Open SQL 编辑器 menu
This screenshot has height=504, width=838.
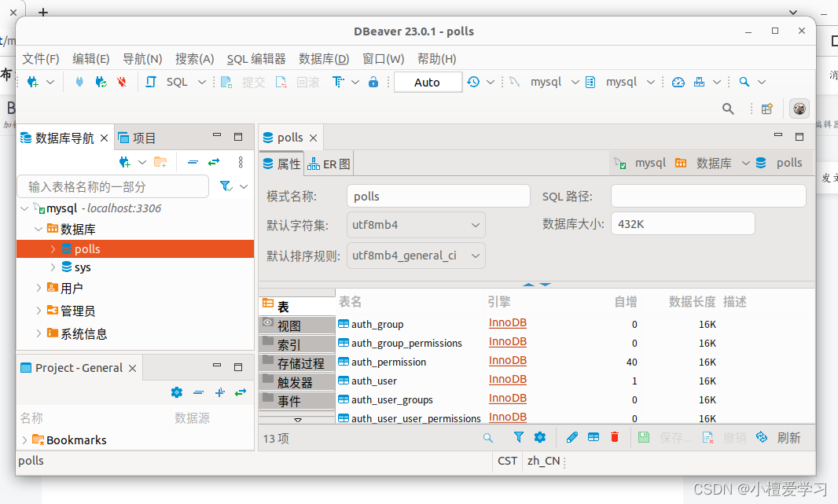pyautogui.click(x=256, y=59)
